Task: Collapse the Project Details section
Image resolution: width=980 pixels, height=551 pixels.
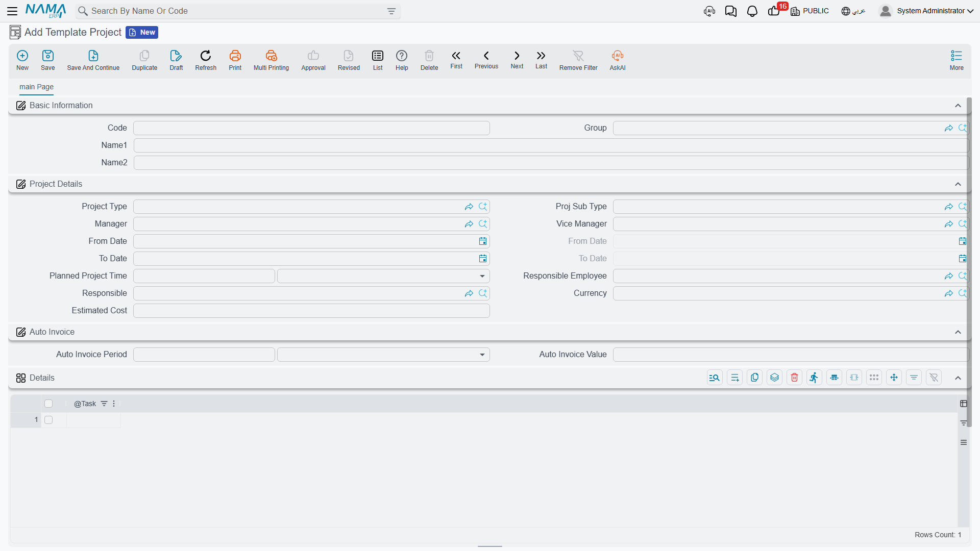Action: (958, 184)
